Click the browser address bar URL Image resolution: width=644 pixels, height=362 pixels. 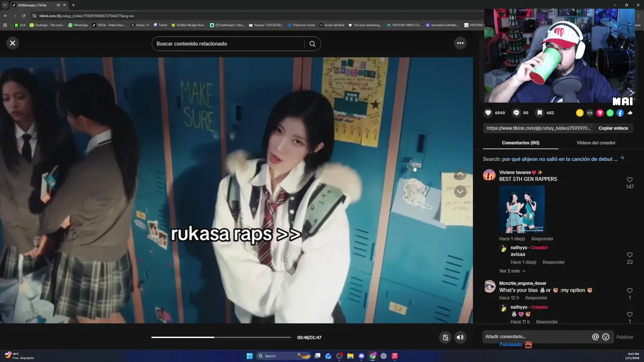87,16
